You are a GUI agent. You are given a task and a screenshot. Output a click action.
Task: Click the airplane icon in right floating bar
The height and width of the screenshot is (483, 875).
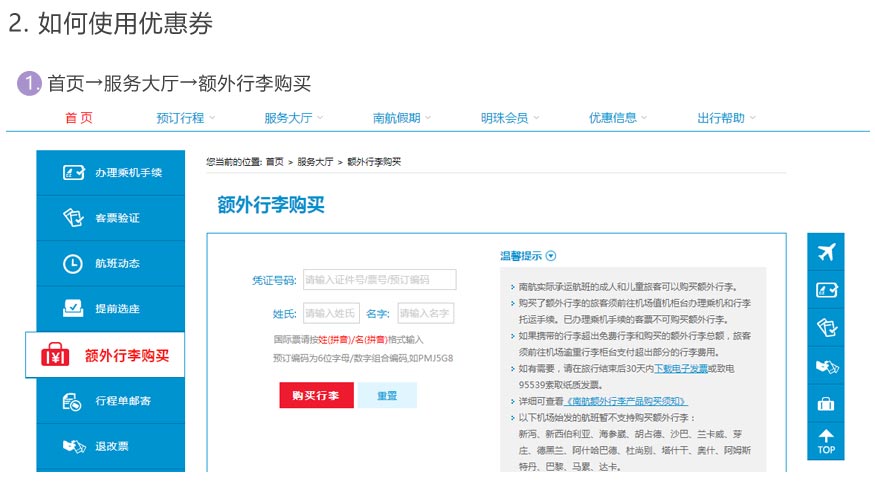826,253
